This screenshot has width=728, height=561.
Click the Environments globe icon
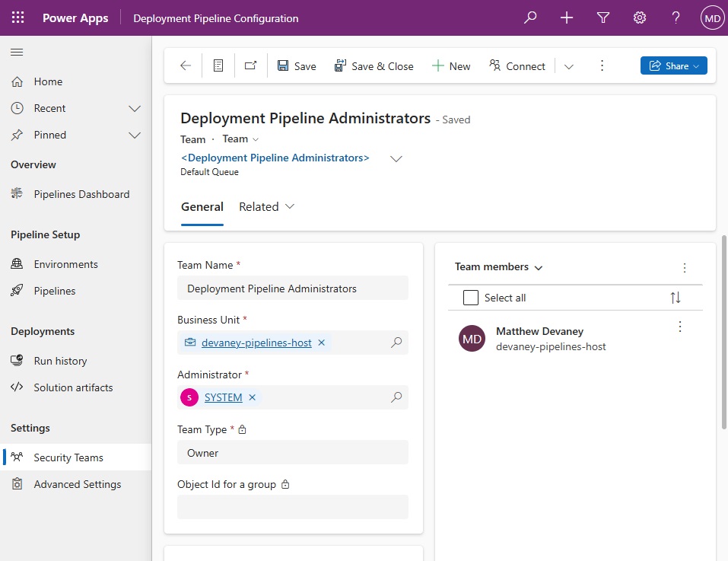click(17, 264)
